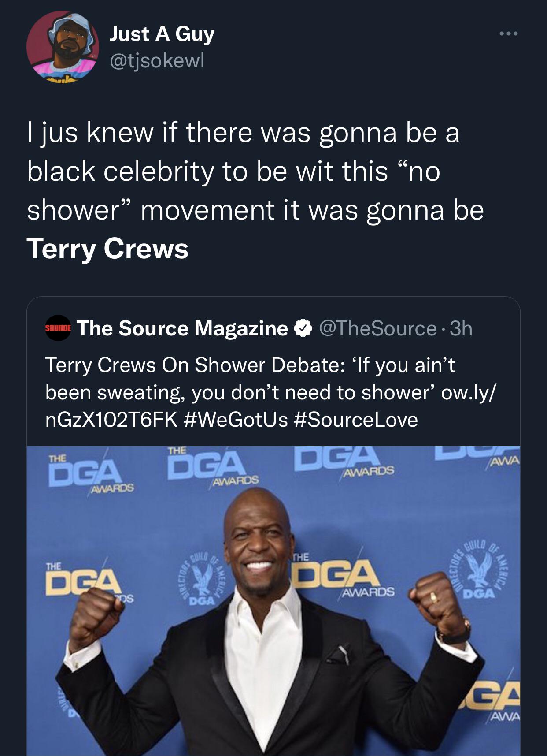The width and height of the screenshot is (547, 756).
Task: Open The Source Magazine account name
Action: (182, 328)
